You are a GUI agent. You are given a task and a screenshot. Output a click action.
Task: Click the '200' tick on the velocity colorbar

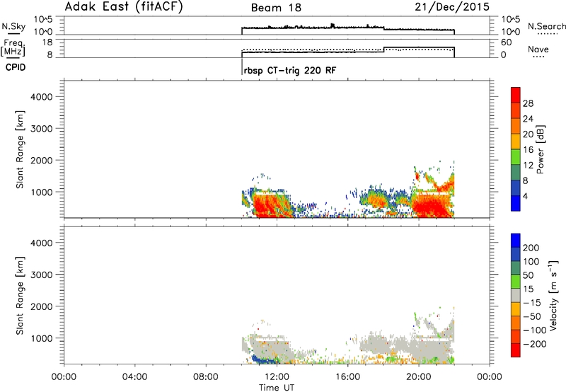[x=531, y=248]
